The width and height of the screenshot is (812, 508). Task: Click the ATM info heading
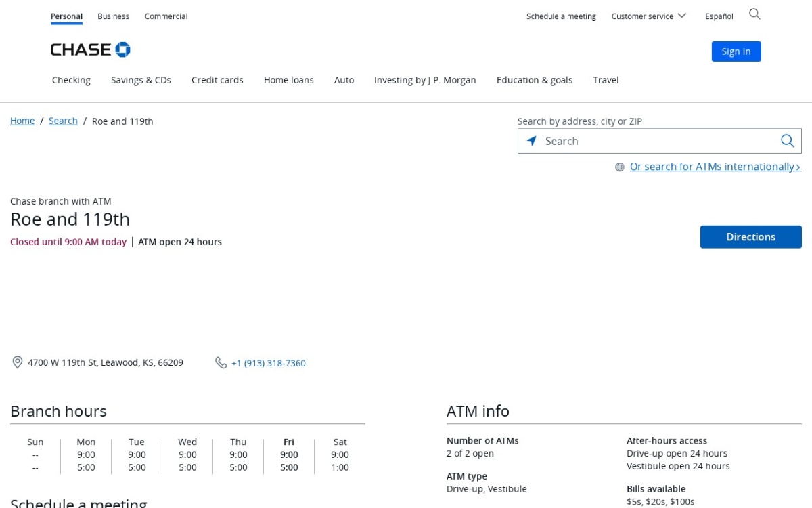(478, 411)
